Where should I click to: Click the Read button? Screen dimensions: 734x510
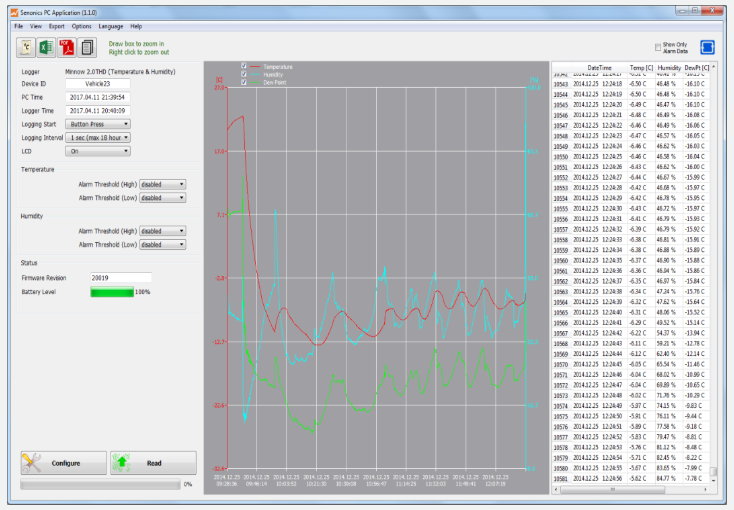click(154, 463)
